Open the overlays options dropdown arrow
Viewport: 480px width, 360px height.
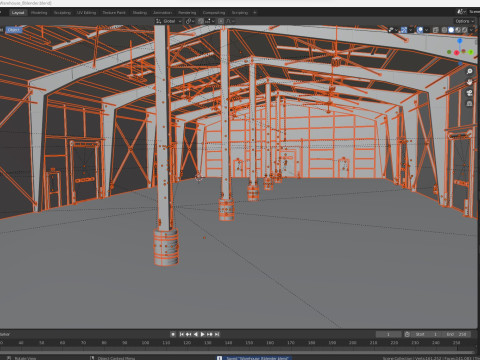(x=426, y=30)
